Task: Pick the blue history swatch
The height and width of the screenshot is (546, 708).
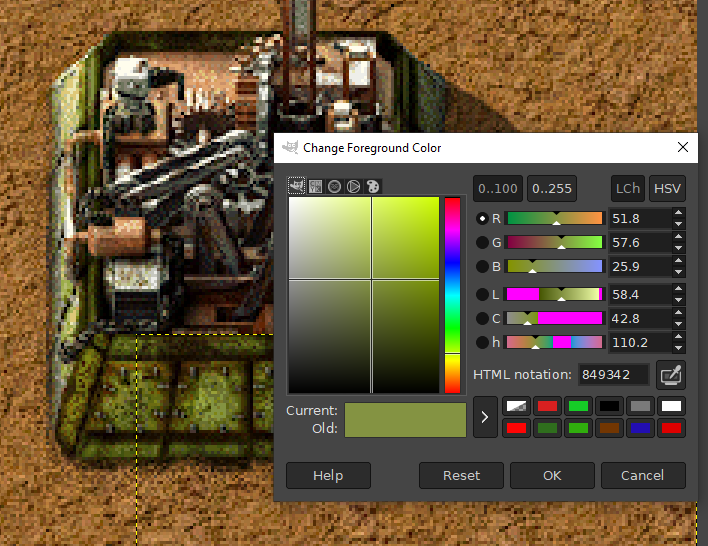Action: coord(640,428)
